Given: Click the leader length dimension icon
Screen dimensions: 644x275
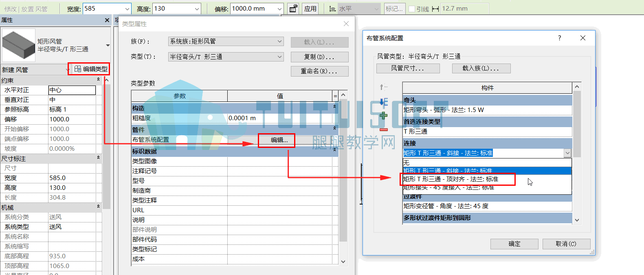Looking at the screenshot, I should pos(435,9).
